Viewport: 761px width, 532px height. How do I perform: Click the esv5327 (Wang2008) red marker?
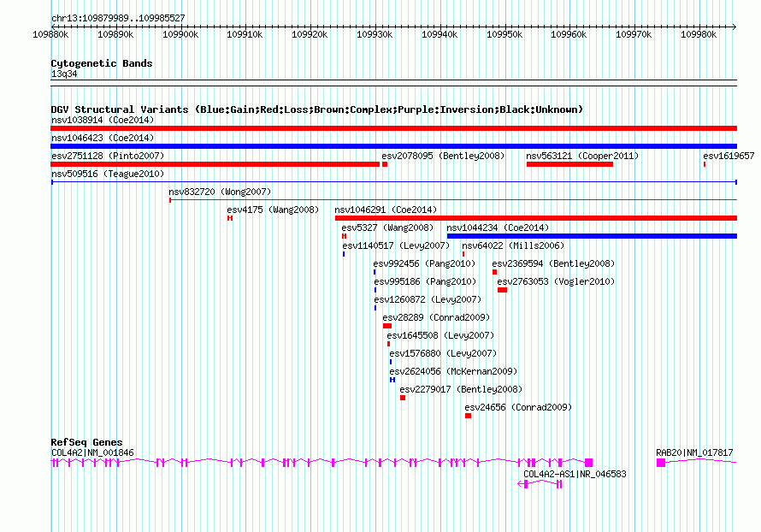click(x=344, y=236)
